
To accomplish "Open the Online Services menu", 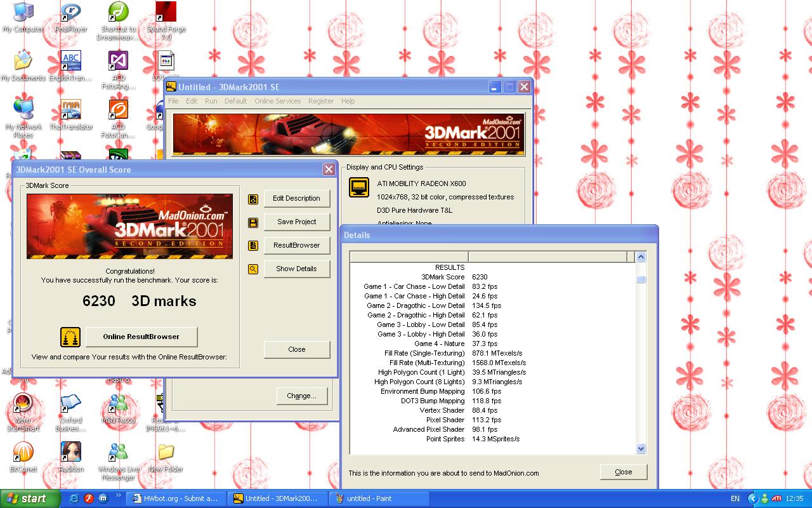I will click(x=278, y=101).
